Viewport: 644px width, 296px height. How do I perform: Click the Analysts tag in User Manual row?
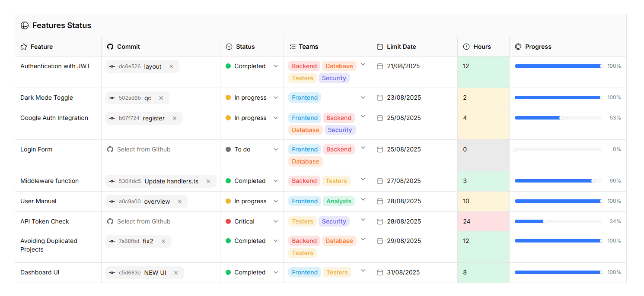(339, 201)
